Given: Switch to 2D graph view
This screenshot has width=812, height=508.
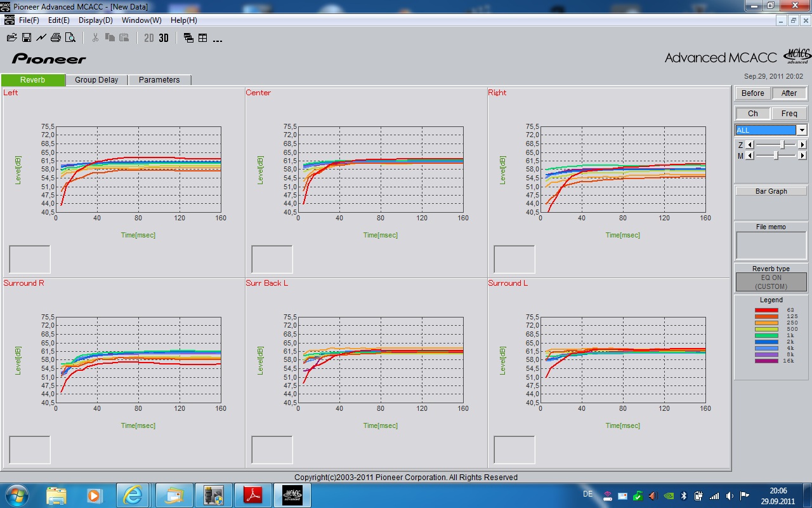Looking at the screenshot, I should click(149, 38).
